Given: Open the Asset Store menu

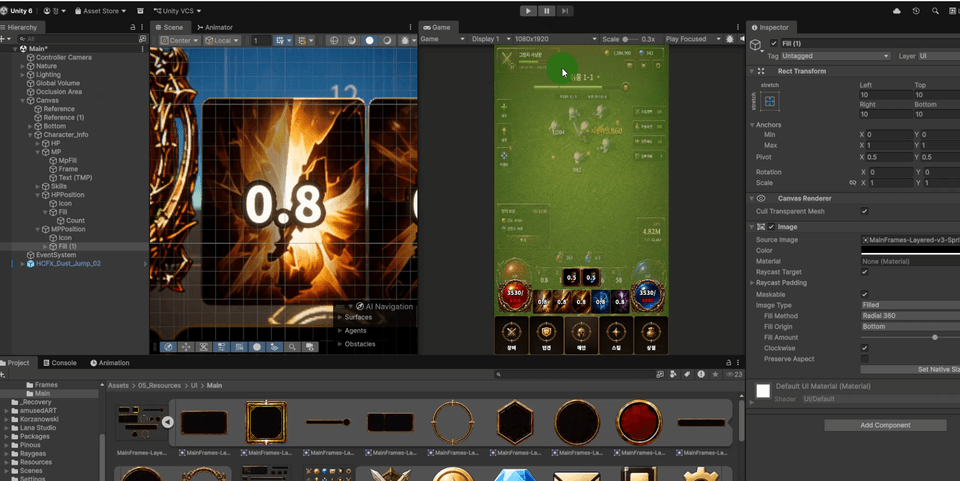Looking at the screenshot, I should click(100, 11).
